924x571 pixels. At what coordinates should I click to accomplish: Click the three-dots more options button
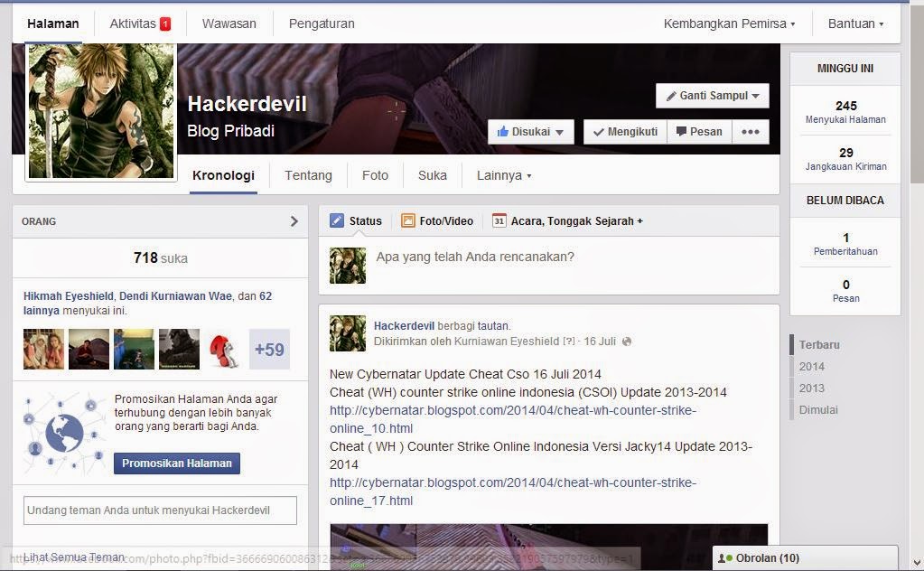[x=751, y=132]
